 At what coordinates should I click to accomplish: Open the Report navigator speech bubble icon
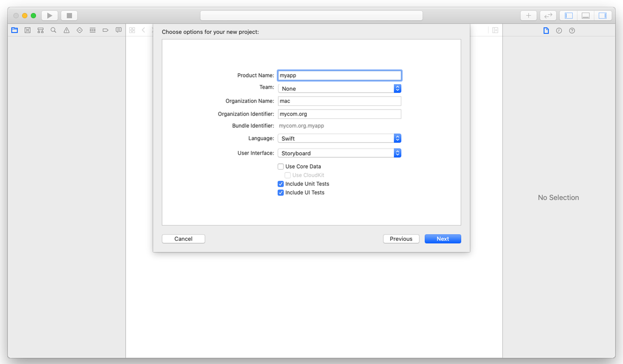tap(118, 30)
